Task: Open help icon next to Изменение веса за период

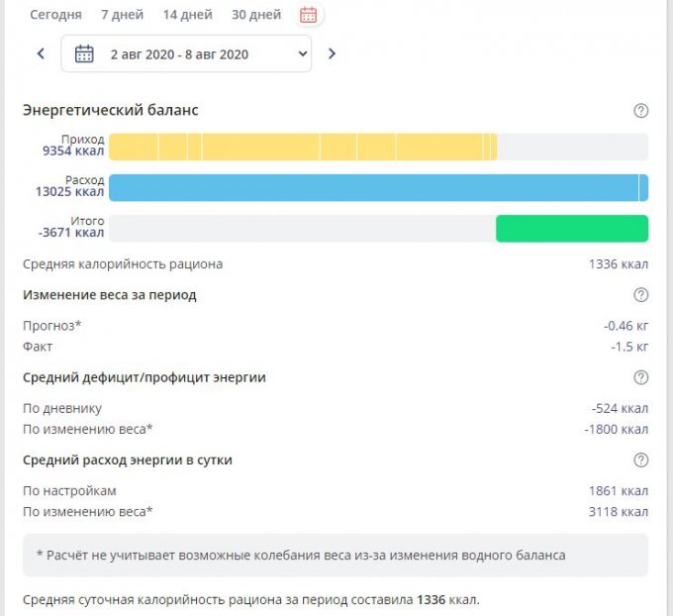Action: pos(640,295)
